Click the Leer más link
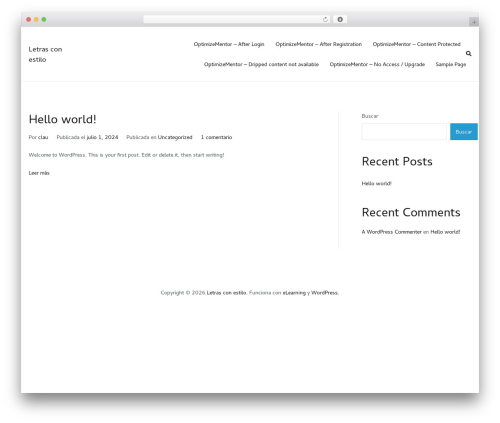Viewport: 500px width, 423px height. coord(39,173)
